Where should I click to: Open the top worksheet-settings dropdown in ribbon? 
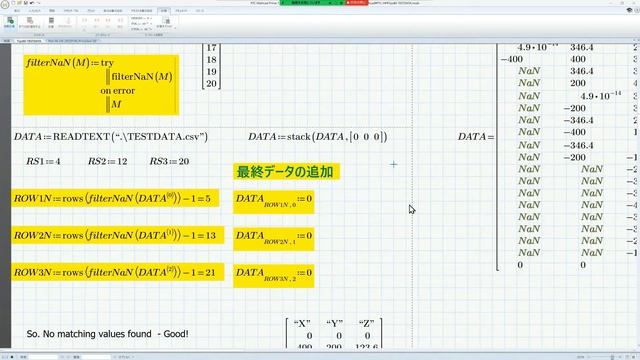141,18
